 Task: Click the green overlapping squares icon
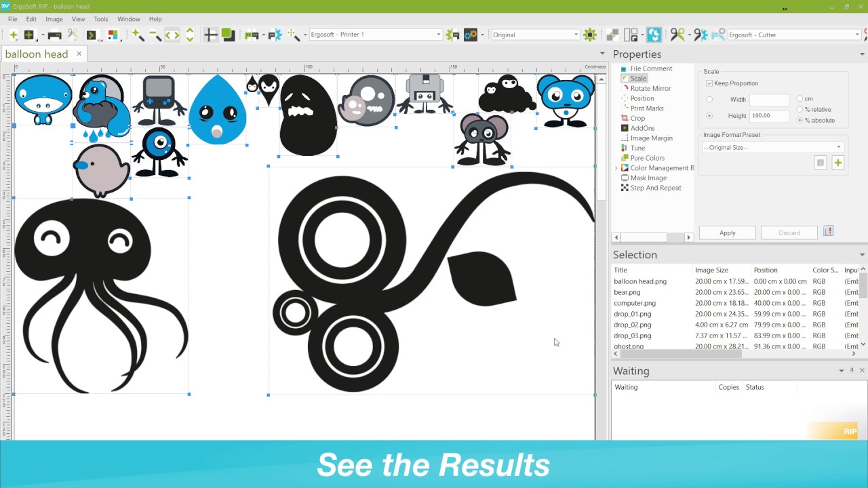coord(228,35)
